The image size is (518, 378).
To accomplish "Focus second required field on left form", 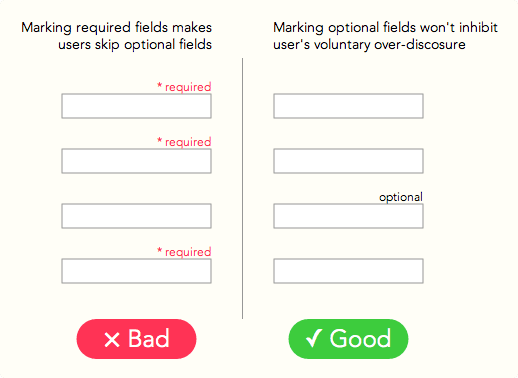I will click(136, 161).
